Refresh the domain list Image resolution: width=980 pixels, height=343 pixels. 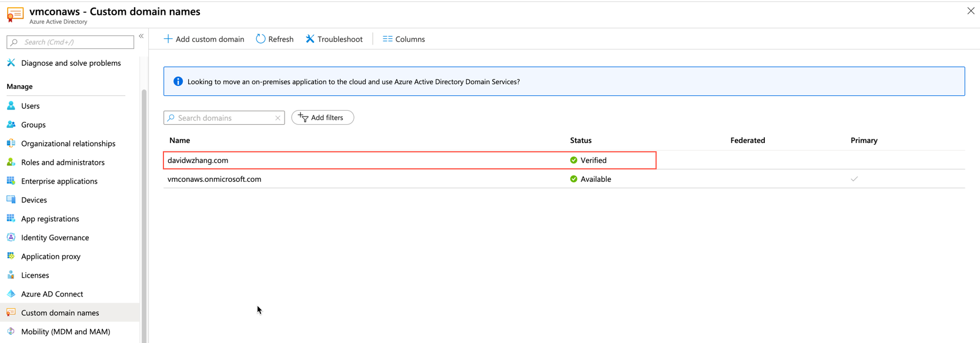pyautogui.click(x=275, y=39)
